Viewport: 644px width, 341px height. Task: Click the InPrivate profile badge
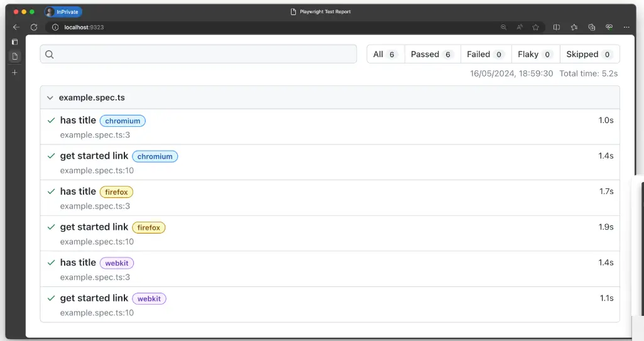pos(63,12)
